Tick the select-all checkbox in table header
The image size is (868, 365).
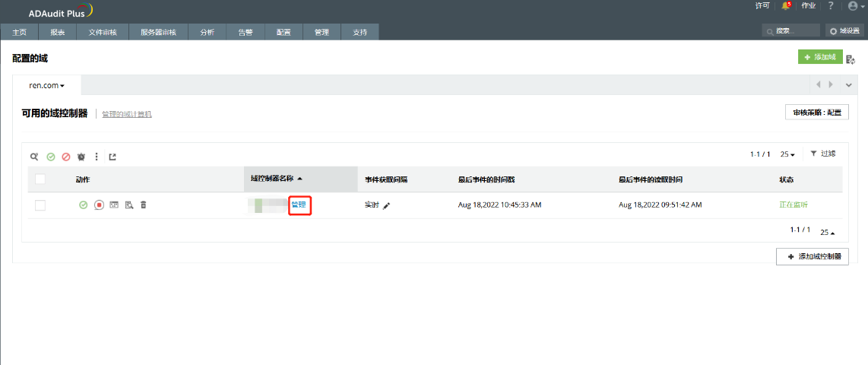pyautogui.click(x=40, y=179)
